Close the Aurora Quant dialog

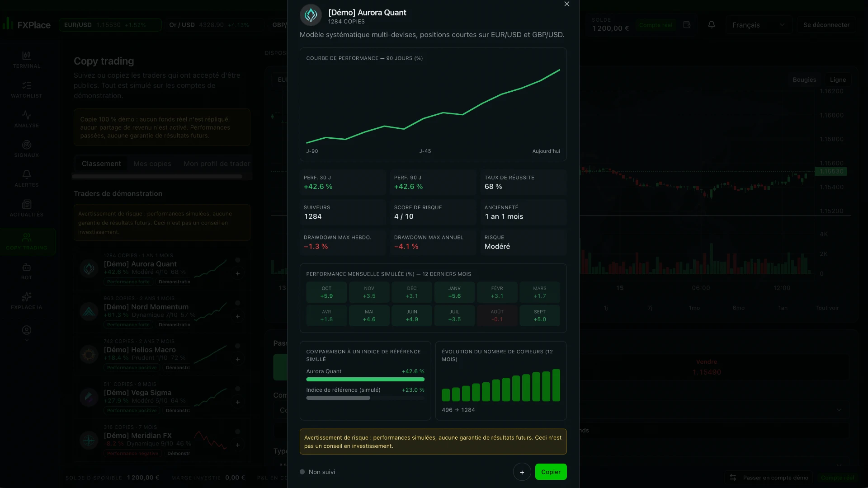point(566,4)
